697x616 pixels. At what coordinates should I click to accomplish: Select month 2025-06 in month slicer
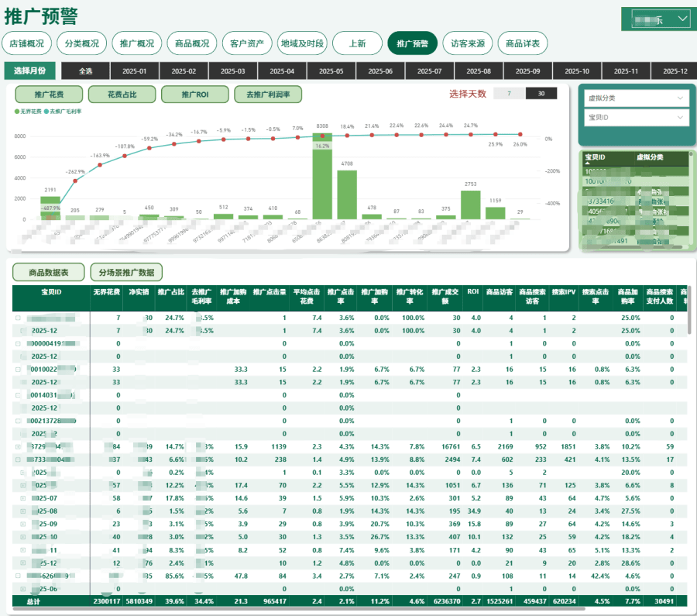coord(380,71)
